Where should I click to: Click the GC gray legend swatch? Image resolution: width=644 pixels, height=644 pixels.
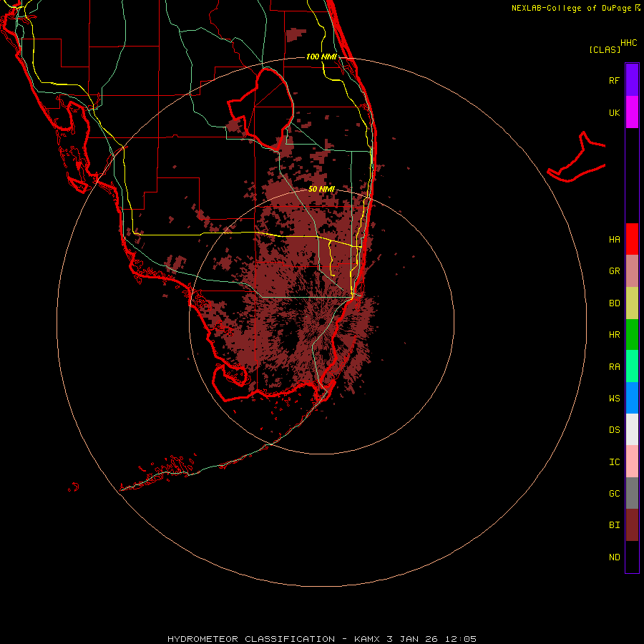point(632,493)
